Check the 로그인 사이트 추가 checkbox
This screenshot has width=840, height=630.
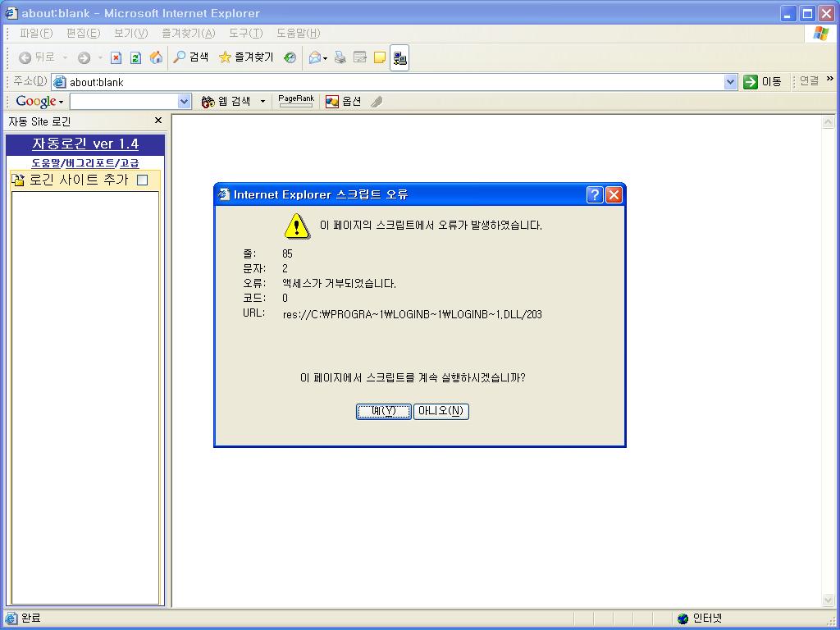point(142,180)
